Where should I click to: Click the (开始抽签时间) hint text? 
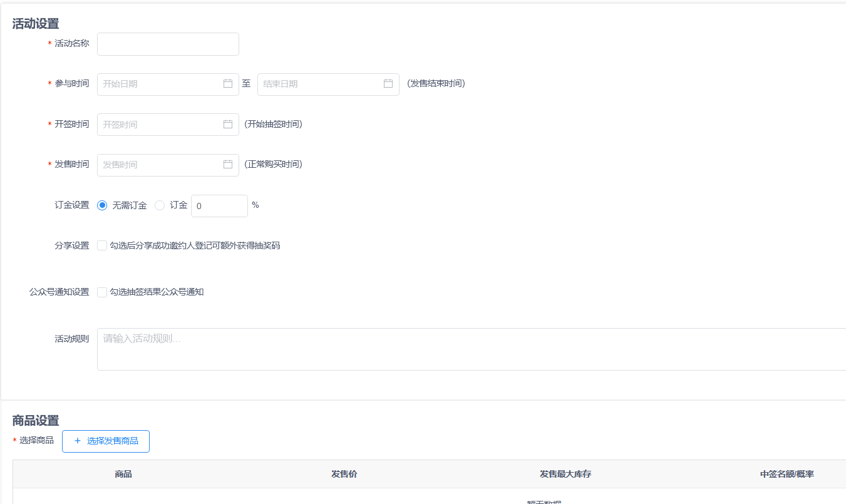[x=274, y=124]
